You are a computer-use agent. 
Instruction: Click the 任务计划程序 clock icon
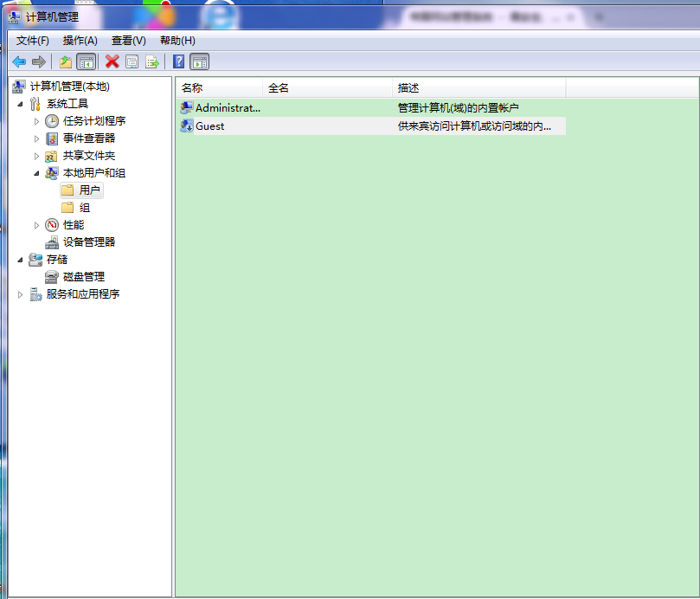pyautogui.click(x=52, y=121)
